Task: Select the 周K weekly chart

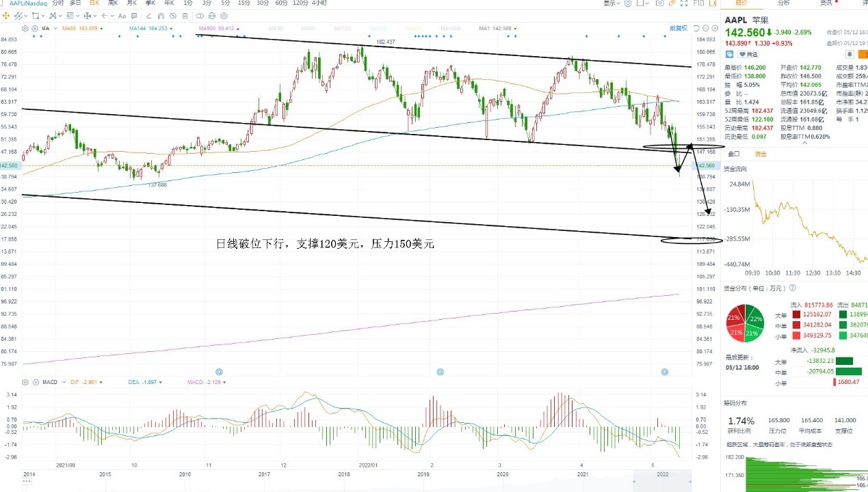Action: [x=113, y=3]
